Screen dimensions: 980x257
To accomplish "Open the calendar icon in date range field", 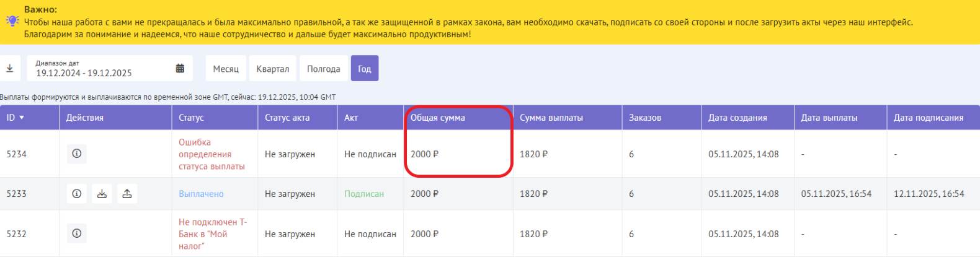I will click(x=180, y=69).
